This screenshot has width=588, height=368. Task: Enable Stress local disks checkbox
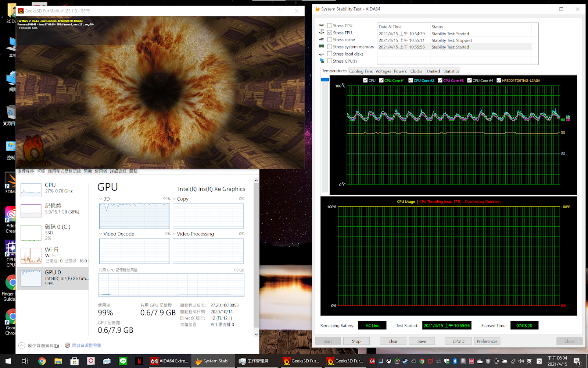[330, 54]
